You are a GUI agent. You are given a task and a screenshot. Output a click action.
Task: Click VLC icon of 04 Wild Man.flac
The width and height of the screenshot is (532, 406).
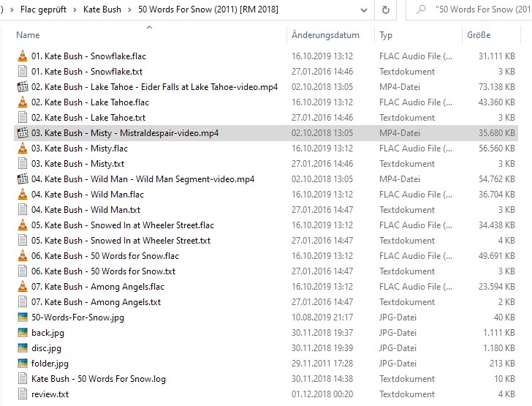click(23, 194)
